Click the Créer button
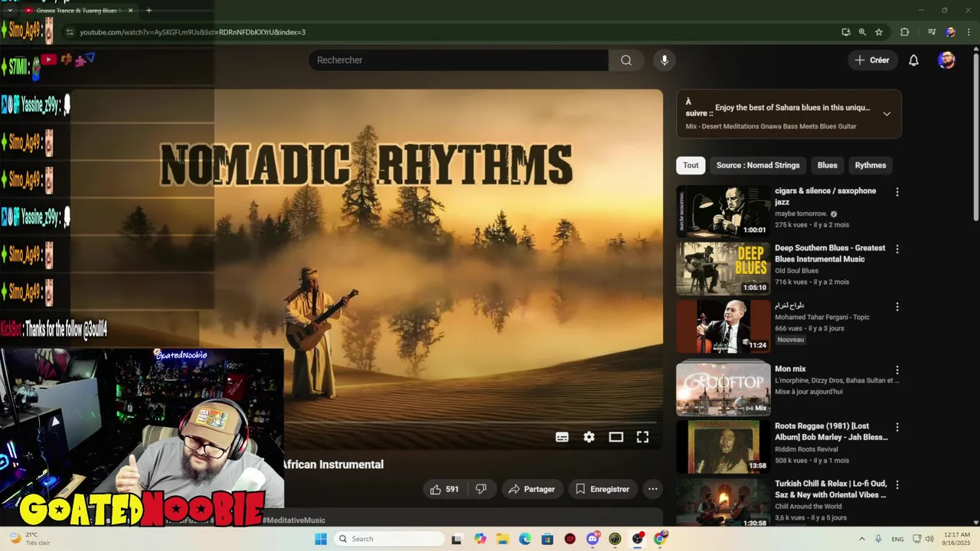The image size is (980, 551). coord(872,60)
